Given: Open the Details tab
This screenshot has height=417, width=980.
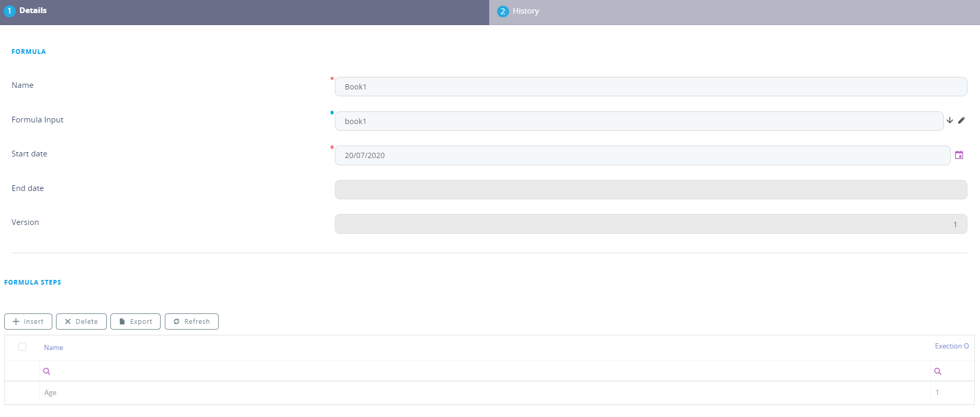Looking at the screenshot, I should 33,10.
